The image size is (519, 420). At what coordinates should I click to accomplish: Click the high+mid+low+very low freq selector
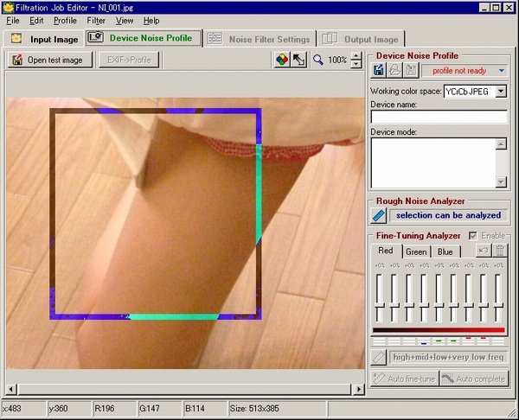(448, 357)
